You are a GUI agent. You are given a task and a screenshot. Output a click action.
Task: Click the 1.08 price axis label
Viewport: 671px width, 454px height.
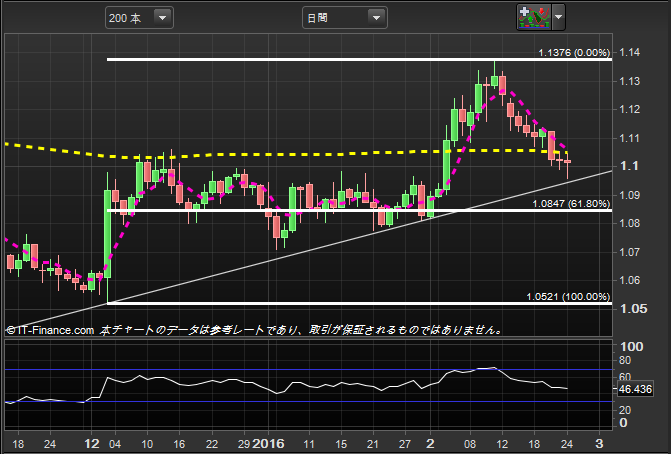[629, 223]
